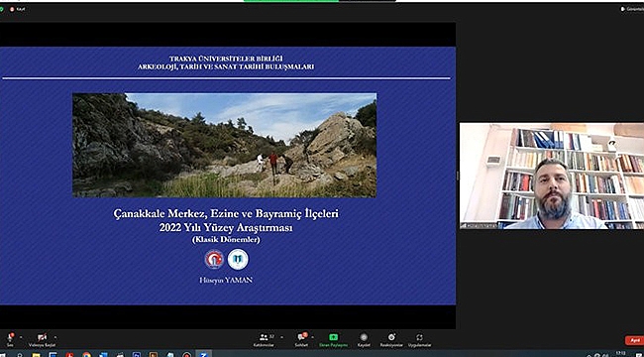This screenshot has height=357, width=644.
Task: Click the video panel resize handle
Action: (x=458, y=176)
